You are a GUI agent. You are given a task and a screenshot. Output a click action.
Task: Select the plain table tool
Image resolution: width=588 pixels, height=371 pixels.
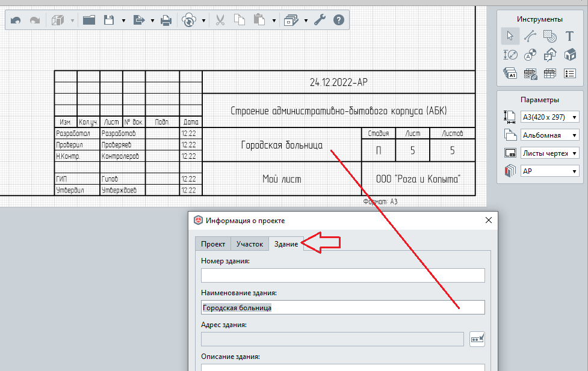coord(549,73)
